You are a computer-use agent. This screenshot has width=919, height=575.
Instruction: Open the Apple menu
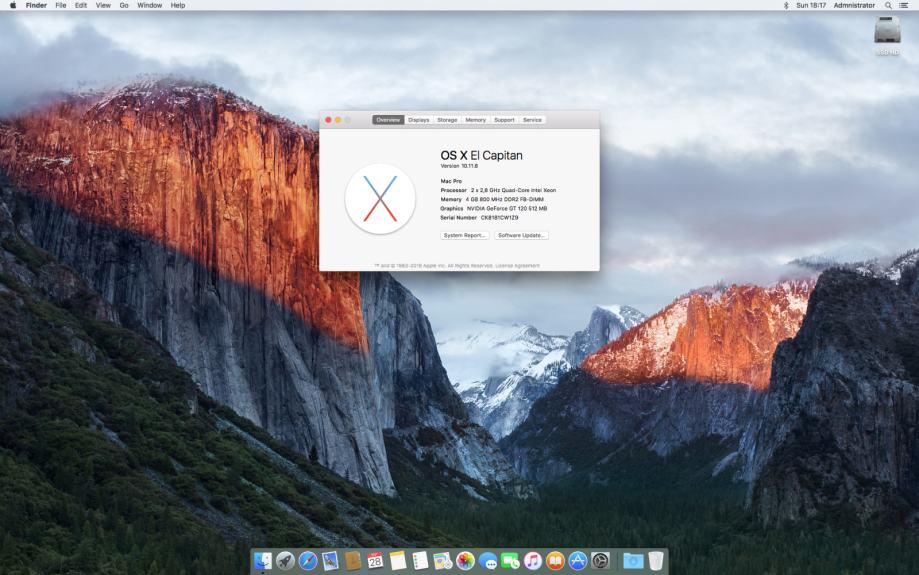coord(12,5)
